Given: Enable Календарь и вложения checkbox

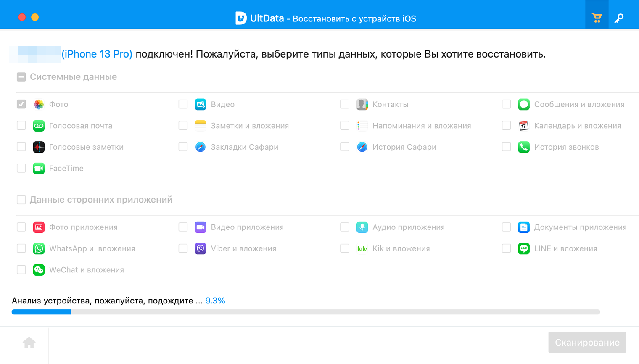Looking at the screenshot, I should (x=507, y=126).
